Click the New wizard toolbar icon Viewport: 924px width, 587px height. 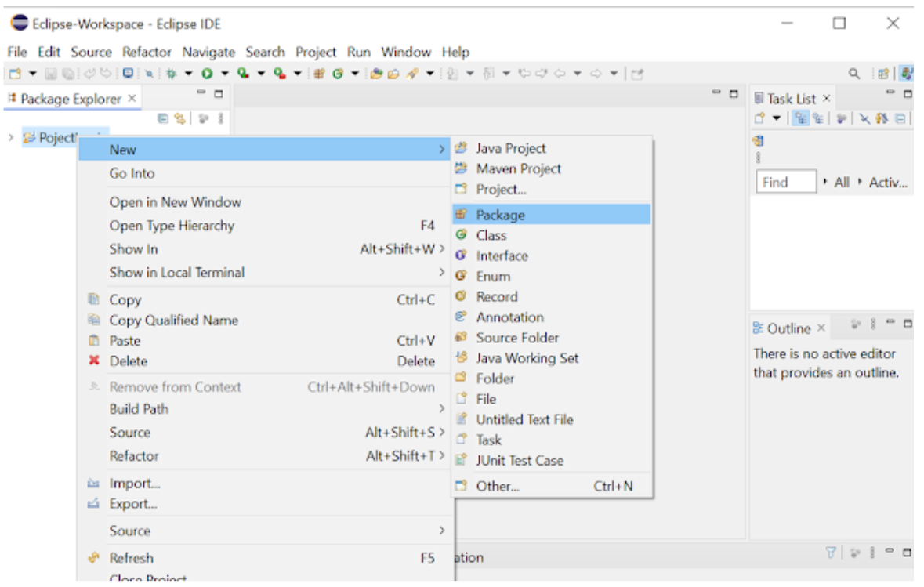pyautogui.click(x=15, y=74)
